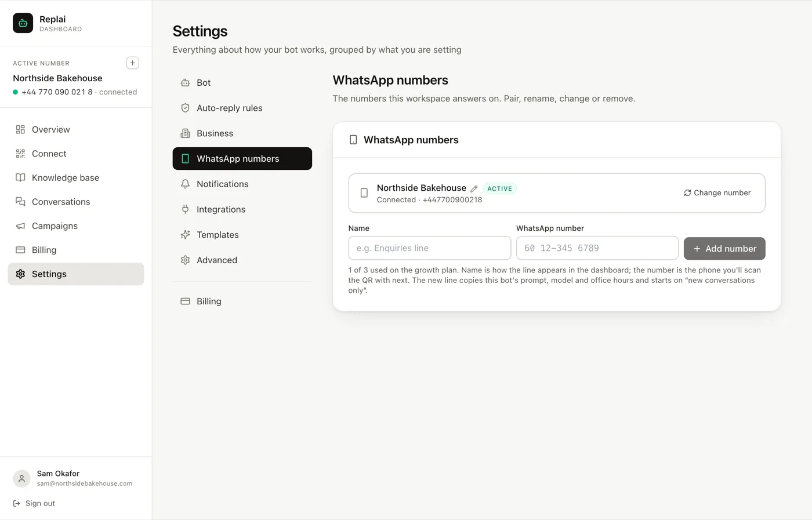Click the Templates sparkle icon
Viewport: 812px width, 520px height.
click(186, 235)
